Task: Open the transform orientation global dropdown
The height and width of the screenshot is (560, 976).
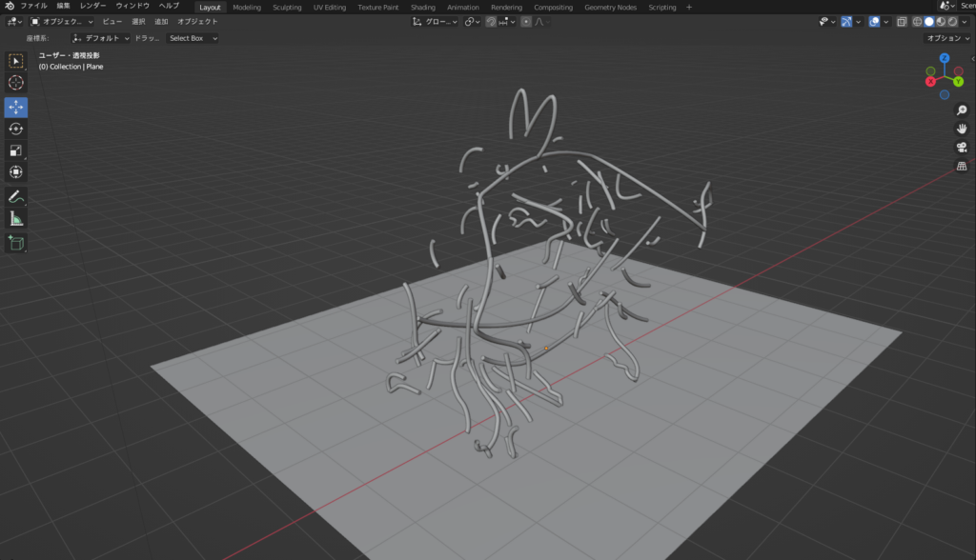Action: click(435, 22)
